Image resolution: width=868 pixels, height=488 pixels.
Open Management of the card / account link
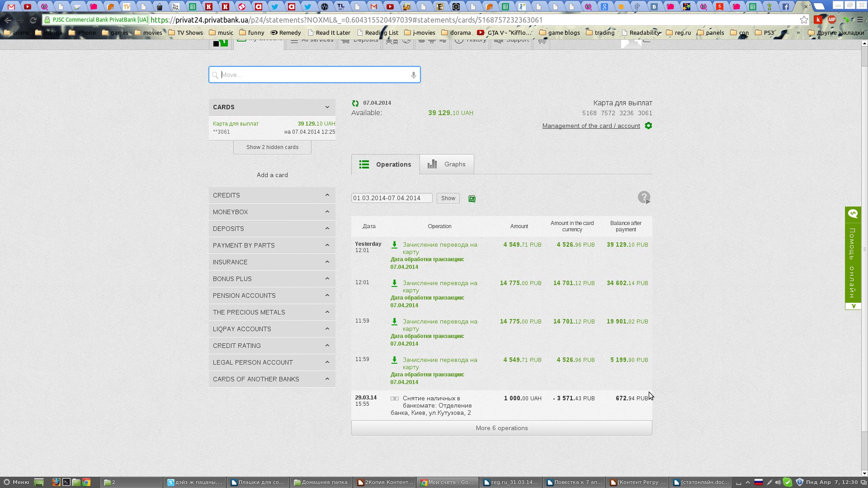pos(591,126)
